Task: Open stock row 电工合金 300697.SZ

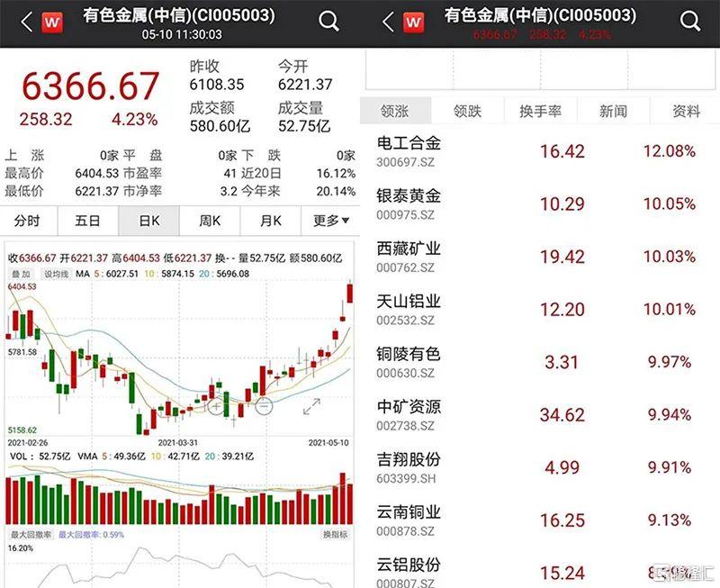Action: (540, 151)
